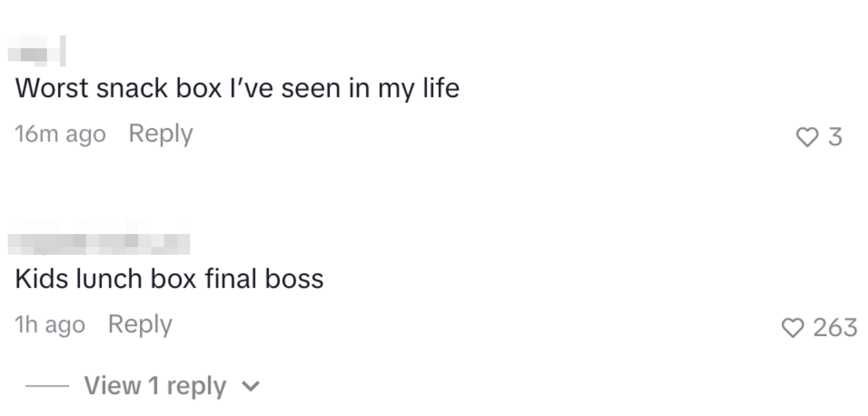Open the blurred username above 'Worst snack box'
This screenshot has height=416, width=868.
coord(36,51)
